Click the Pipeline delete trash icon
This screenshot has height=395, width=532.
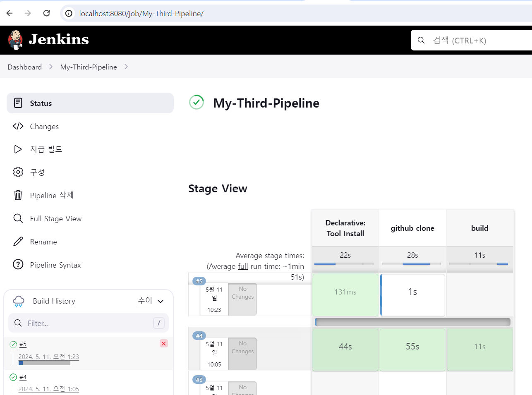pos(18,195)
